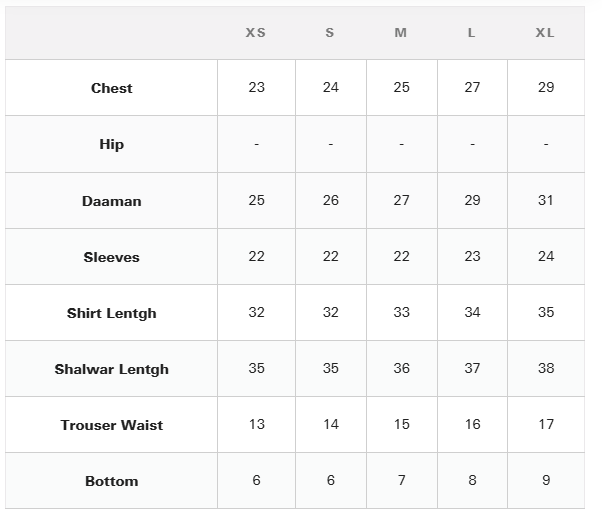The height and width of the screenshot is (521, 602).
Task: Click Daaman value 26 under S
Action: 331,200
